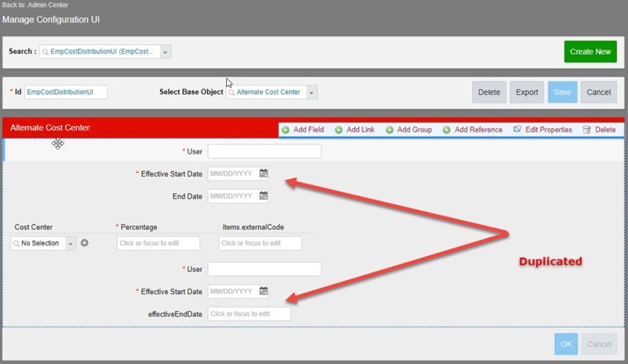Expand the Select Base Object dropdown
This screenshot has height=364, width=628.
(312, 92)
